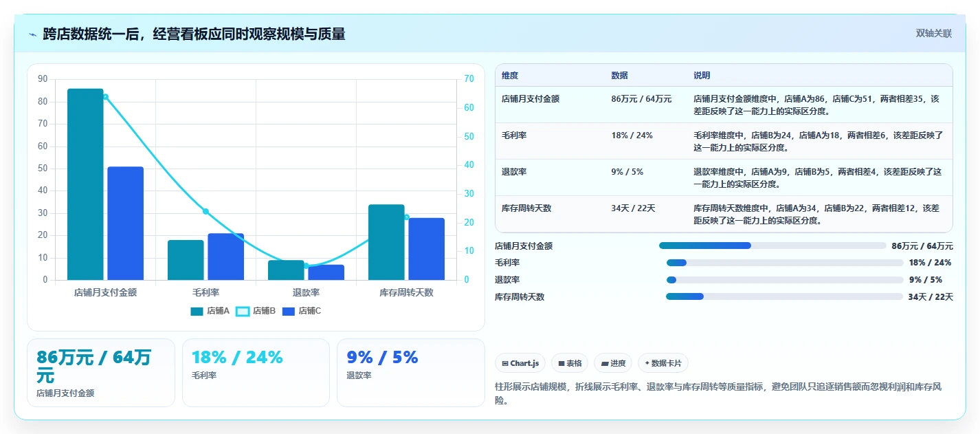Image resolution: width=980 pixels, height=434 pixels.
Task: Toggle the 店铺A legend item
Action: coord(210,311)
